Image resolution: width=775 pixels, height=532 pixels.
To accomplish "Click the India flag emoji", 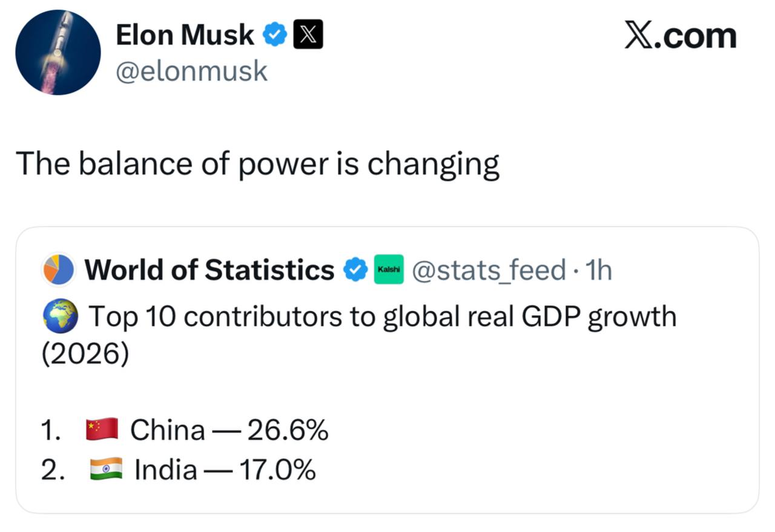I will coord(106,470).
